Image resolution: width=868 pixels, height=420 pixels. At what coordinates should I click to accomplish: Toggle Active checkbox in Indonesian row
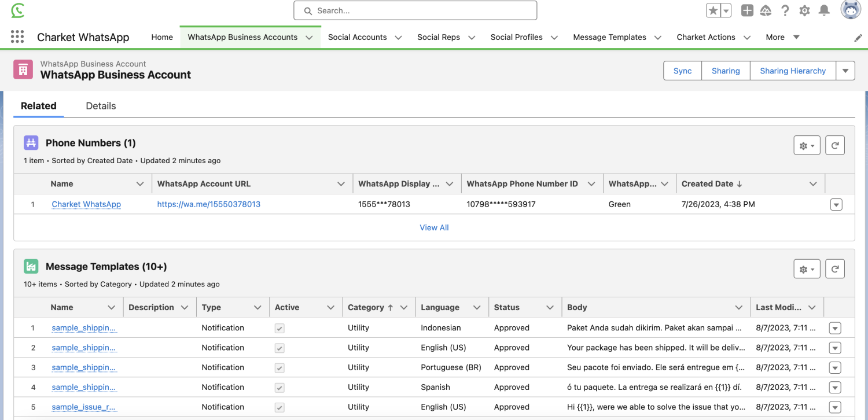click(x=279, y=328)
